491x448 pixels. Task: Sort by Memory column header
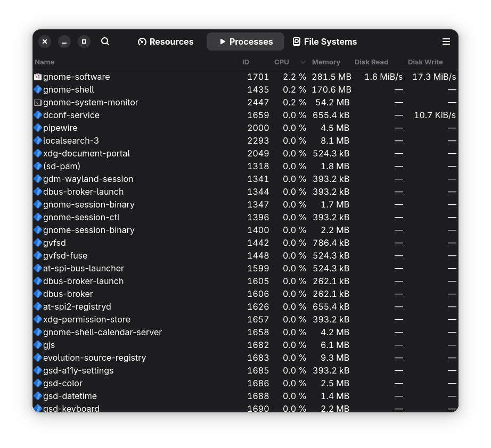[x=326, y=62]
